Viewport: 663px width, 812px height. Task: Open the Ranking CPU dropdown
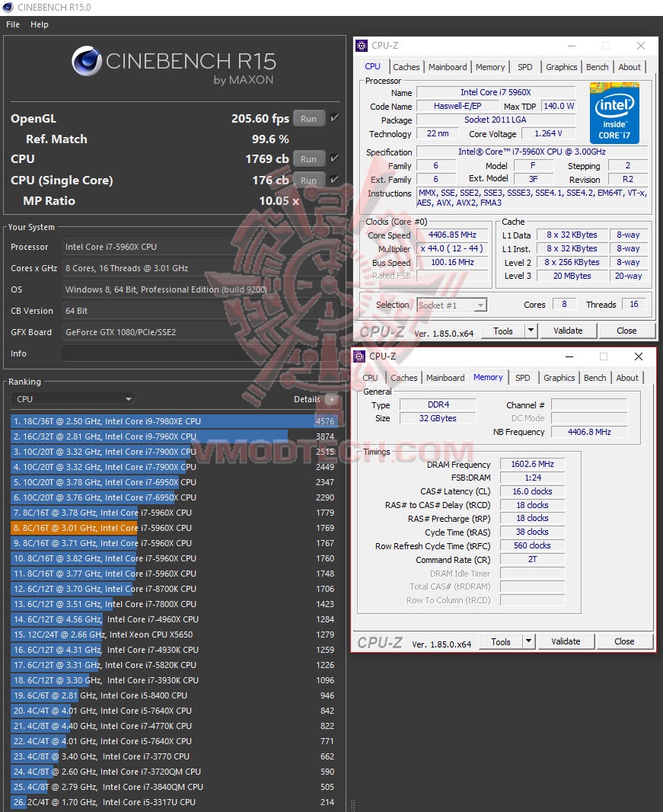[72, 399]
